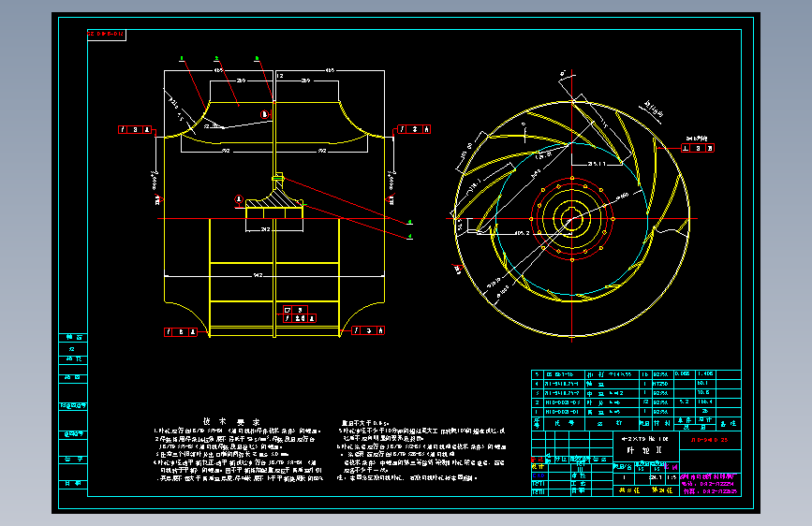
Task: Click the blue CAD label in title block
Action: [x=539, y=475]
